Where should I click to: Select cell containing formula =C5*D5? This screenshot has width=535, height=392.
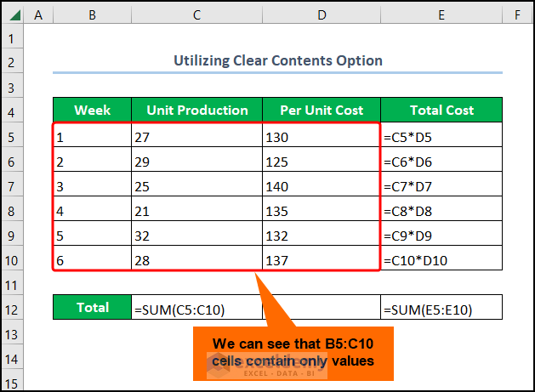[441, 136]
